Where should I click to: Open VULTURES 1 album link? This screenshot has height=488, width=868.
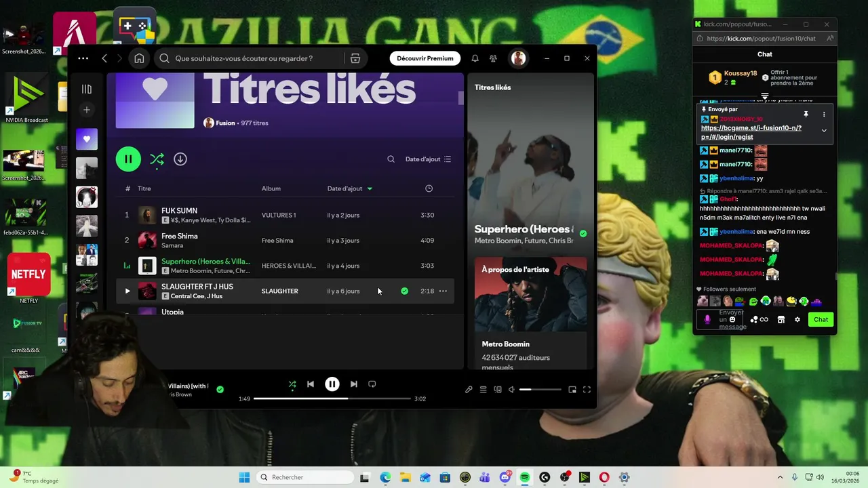point(279,215)
